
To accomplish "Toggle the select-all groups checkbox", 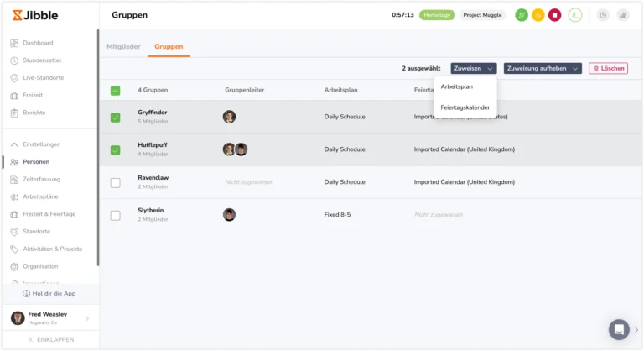I will pos(116,91).
